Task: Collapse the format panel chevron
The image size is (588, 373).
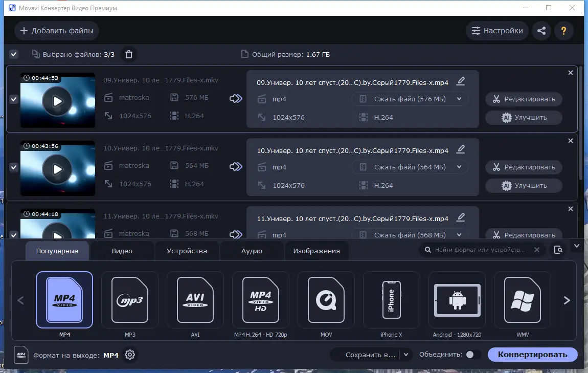Action: point(577,246)
